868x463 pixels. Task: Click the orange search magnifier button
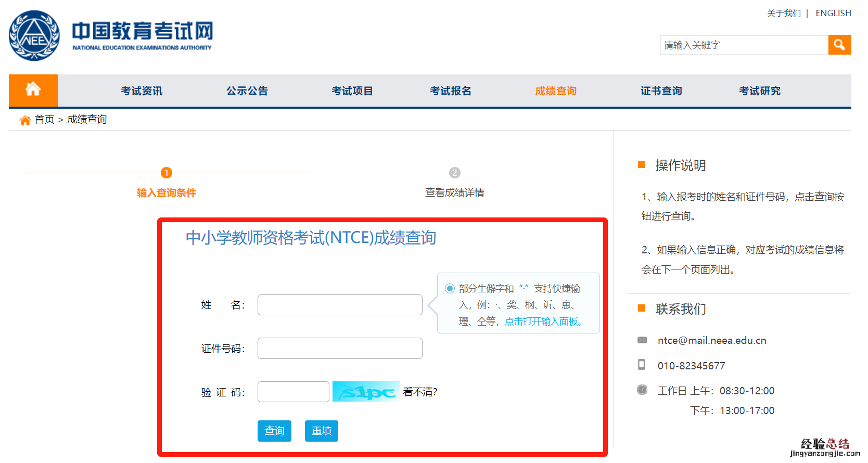[839, 45]
